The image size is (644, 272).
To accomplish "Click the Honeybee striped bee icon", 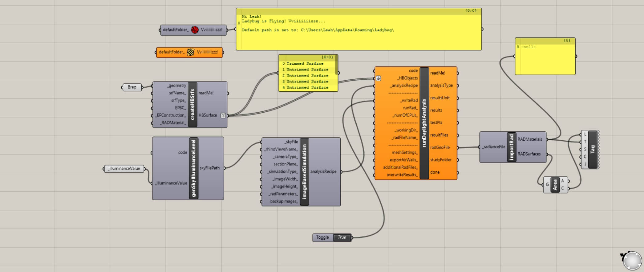I will 191,52.
